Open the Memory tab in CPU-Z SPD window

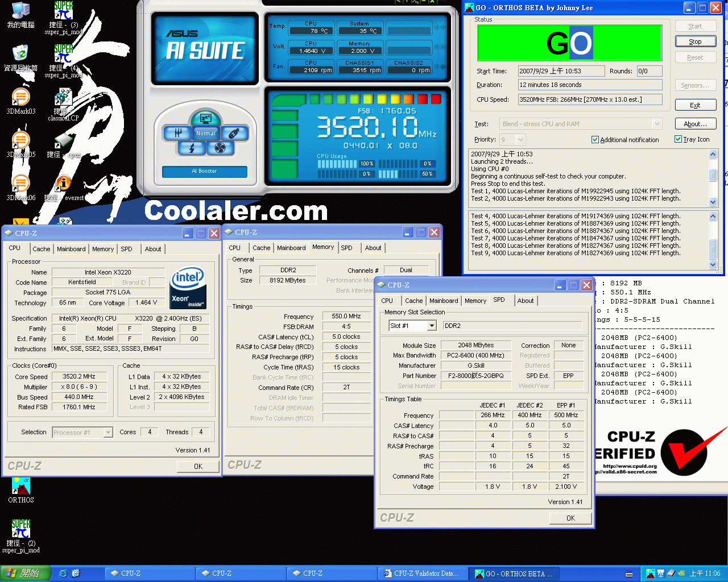(475, 301)
